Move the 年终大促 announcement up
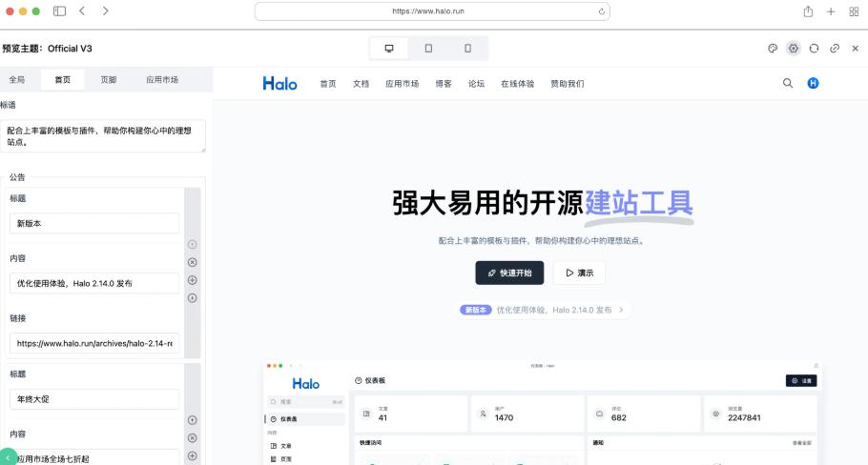 (x=192, y=420)
